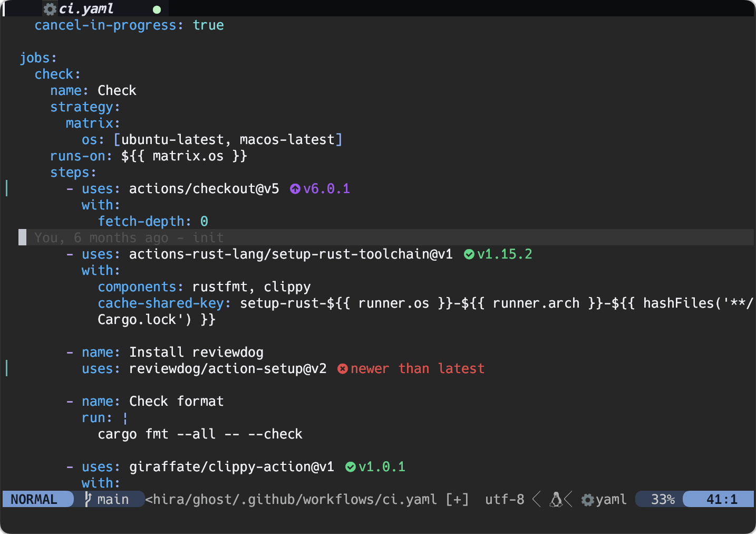Click the purple upgrade arrow icon beside v6.0.1
756x534 pixels.
[295, 189]
